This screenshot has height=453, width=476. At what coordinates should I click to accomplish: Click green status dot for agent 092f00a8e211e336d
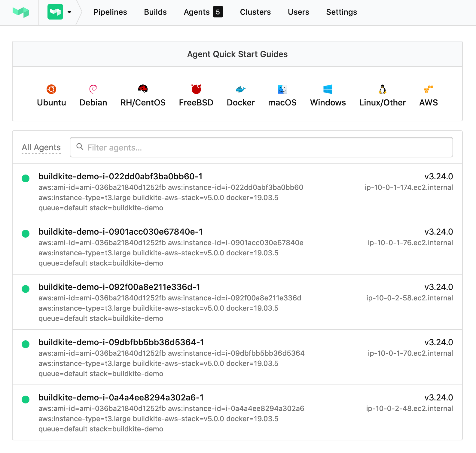[26, 289]
